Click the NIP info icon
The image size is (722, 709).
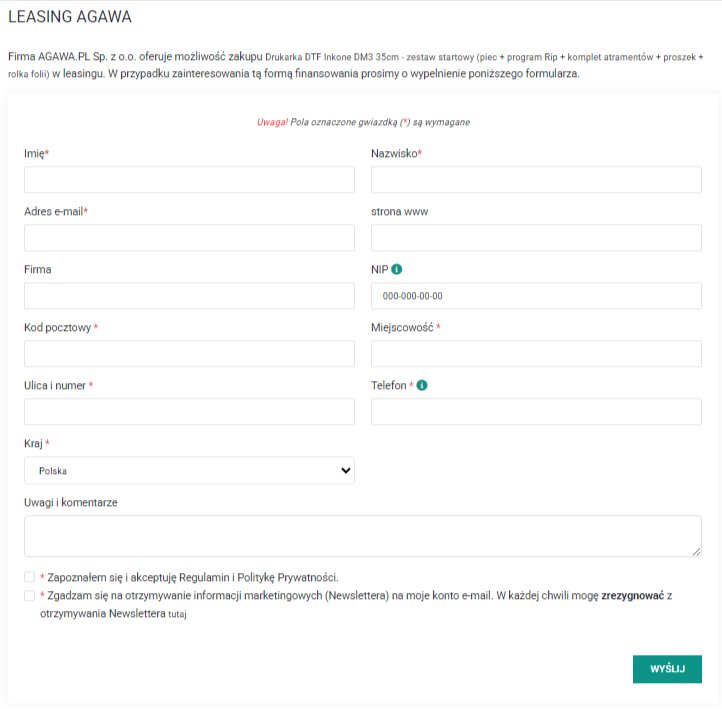(397, 269)
